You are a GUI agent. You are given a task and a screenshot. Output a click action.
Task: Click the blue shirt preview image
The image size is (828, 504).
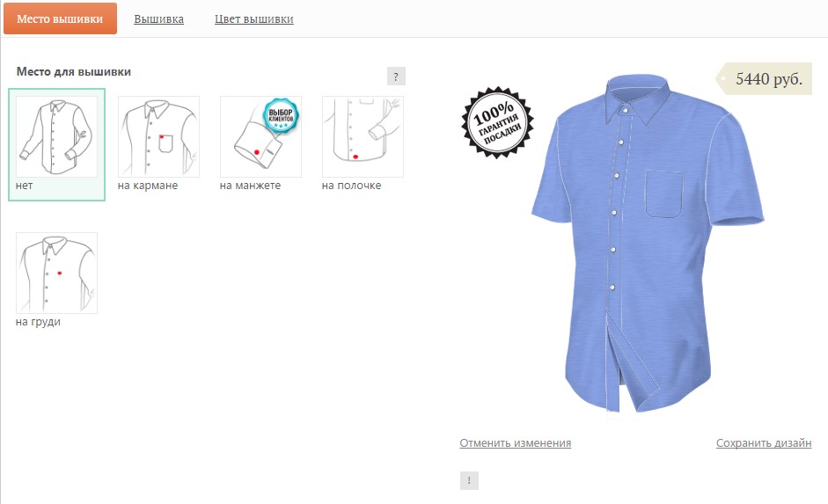point(648,244)
